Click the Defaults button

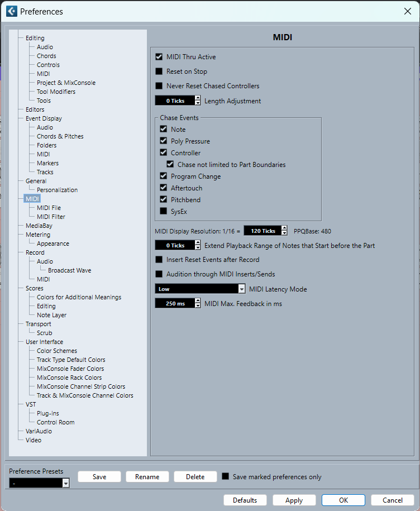pos(245,500)
